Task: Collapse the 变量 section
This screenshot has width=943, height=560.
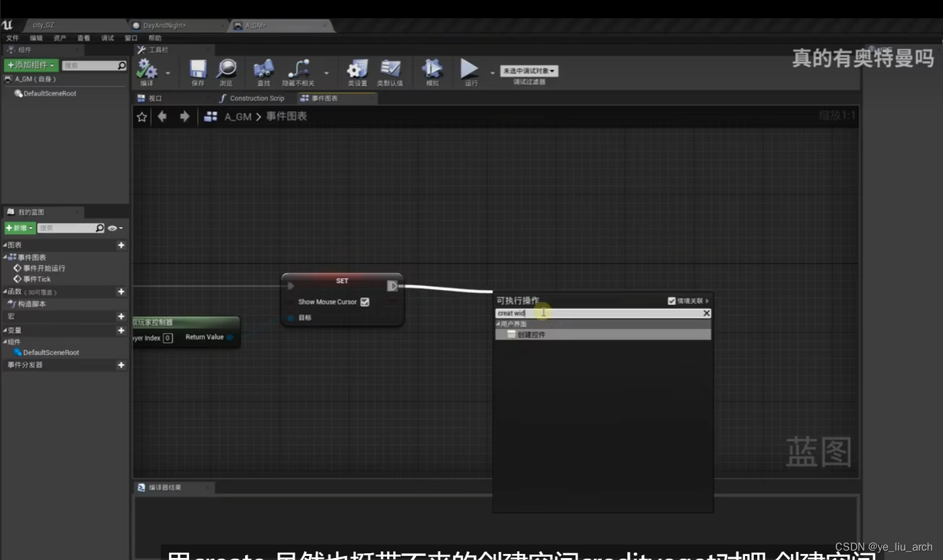Action: coord(5,330)
